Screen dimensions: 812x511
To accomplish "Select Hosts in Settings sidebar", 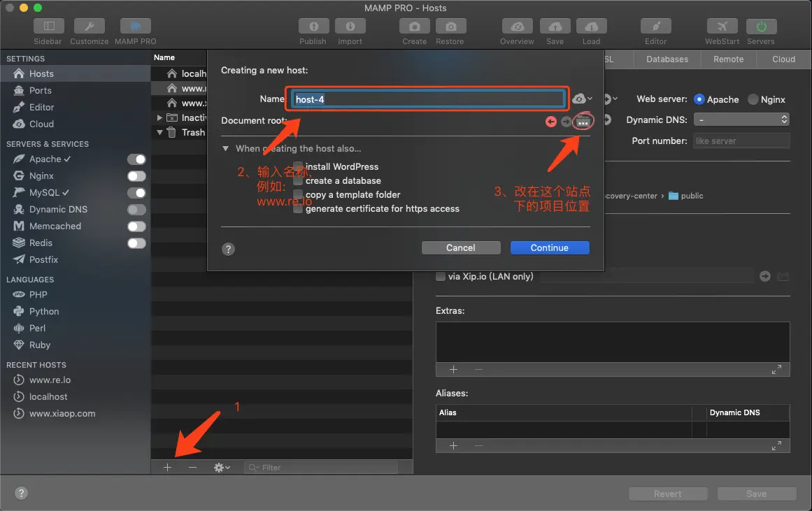I will pyautogui.click(x=75, y=73).
